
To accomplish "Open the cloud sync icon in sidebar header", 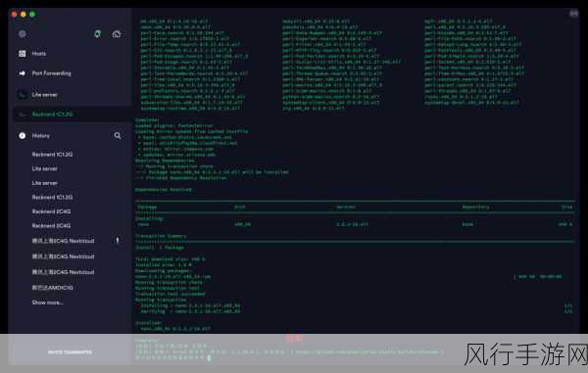I will click(117, 34).
